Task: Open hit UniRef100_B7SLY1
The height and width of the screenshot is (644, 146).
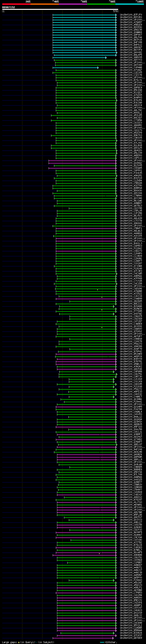Action: click(131, 80)
